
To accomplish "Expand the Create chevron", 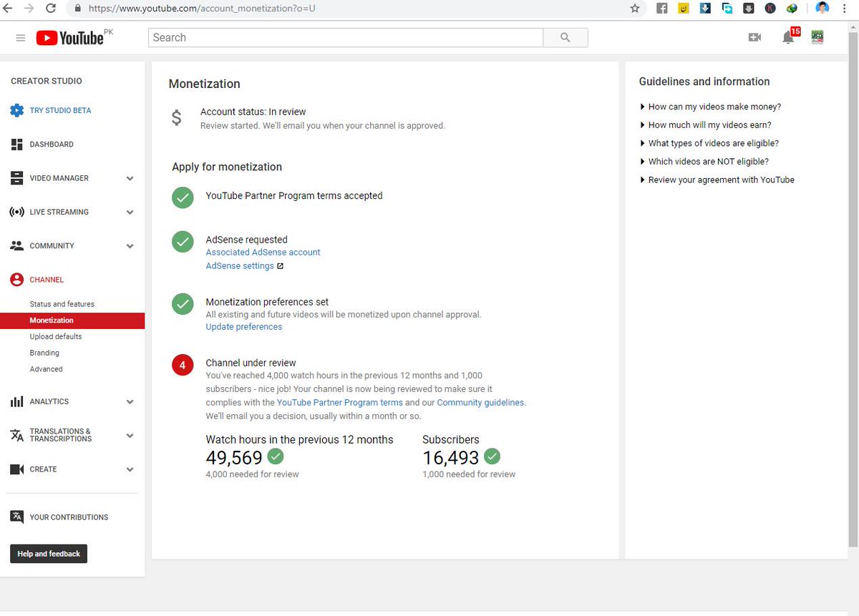I will 130,470.
